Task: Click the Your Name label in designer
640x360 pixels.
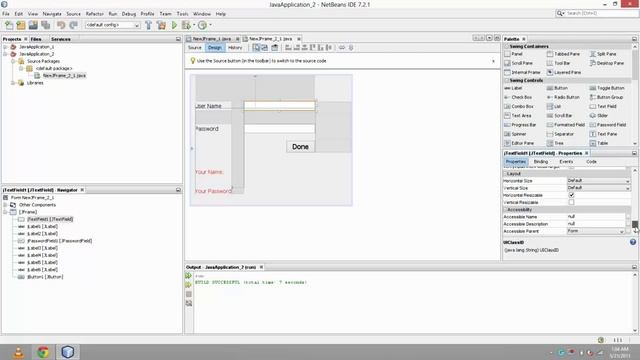Action: click(209, 172)
